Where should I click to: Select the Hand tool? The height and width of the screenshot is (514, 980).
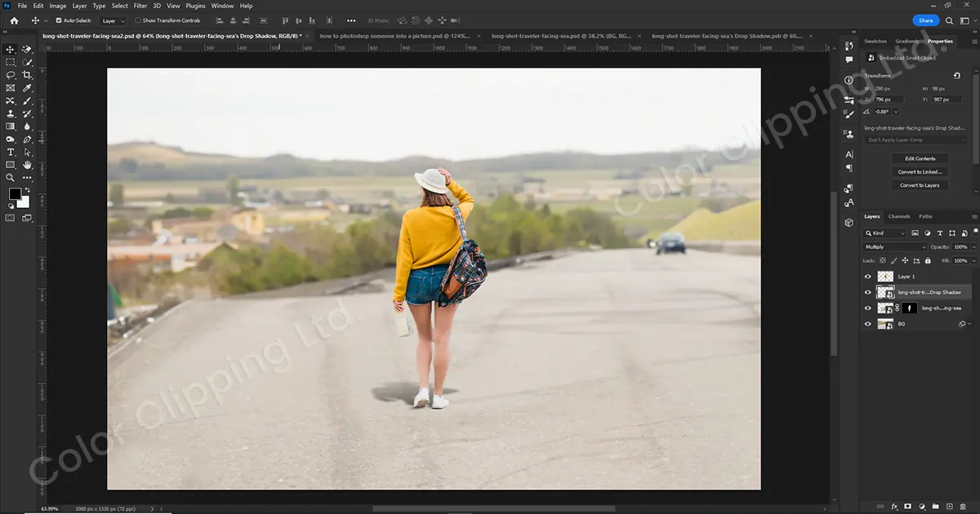tap(27, 165)
